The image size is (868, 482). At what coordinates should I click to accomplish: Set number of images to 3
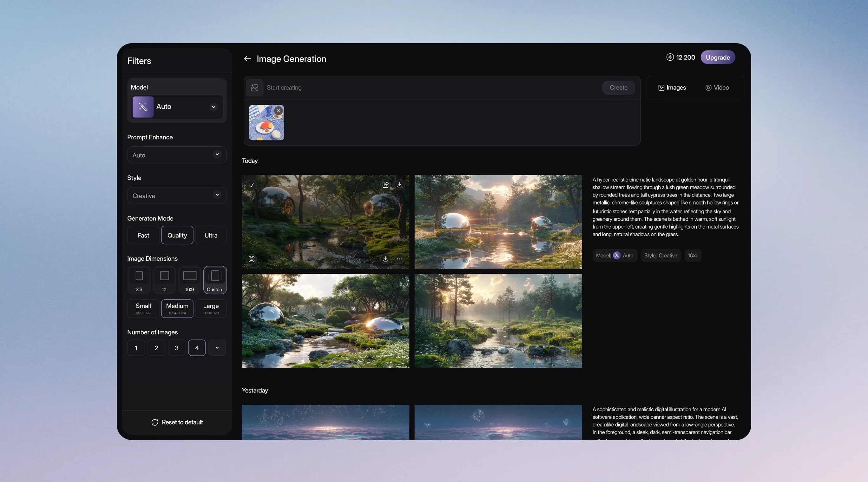coord(177,348)
